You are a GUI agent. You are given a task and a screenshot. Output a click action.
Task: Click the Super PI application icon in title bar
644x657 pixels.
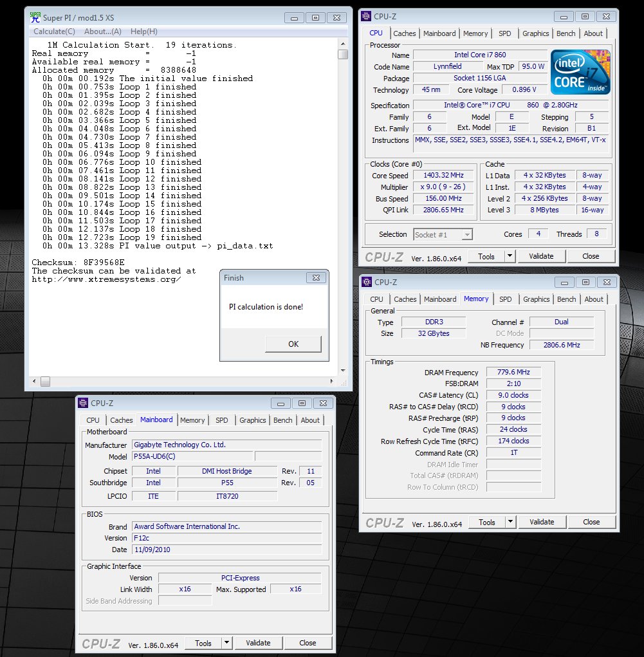(35, 17)
